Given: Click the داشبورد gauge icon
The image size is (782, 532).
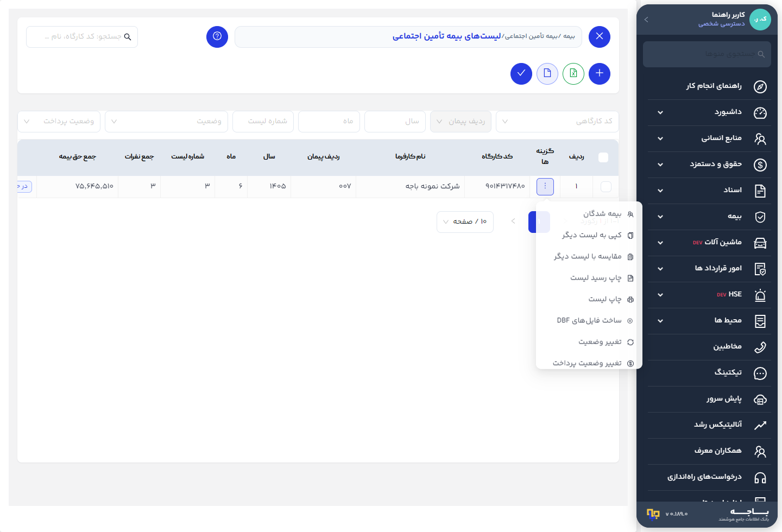Looking at the screenshot, I should [x=760, y=112].
